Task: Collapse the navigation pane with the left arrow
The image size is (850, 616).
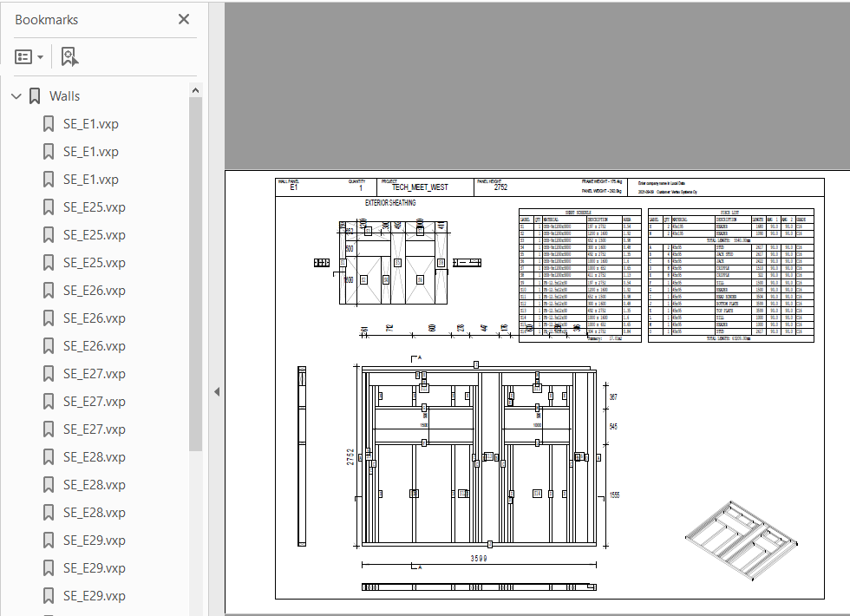Action: pos(217,392)
